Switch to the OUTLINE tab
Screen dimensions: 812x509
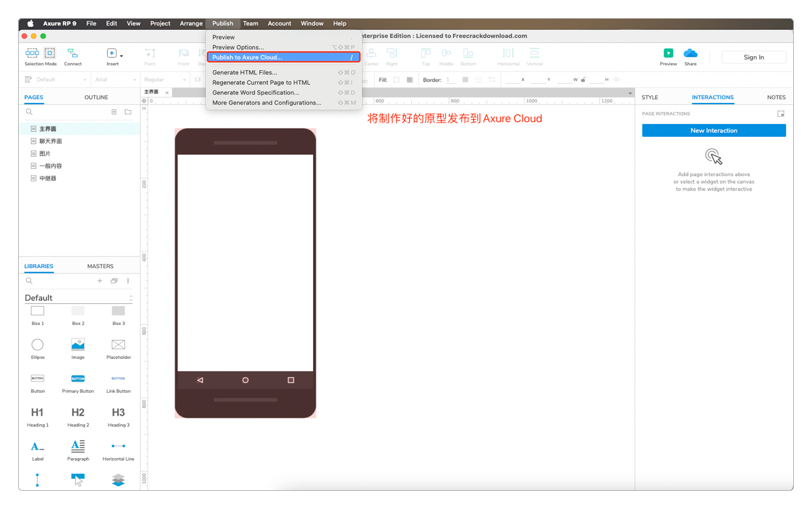point(96,97)
